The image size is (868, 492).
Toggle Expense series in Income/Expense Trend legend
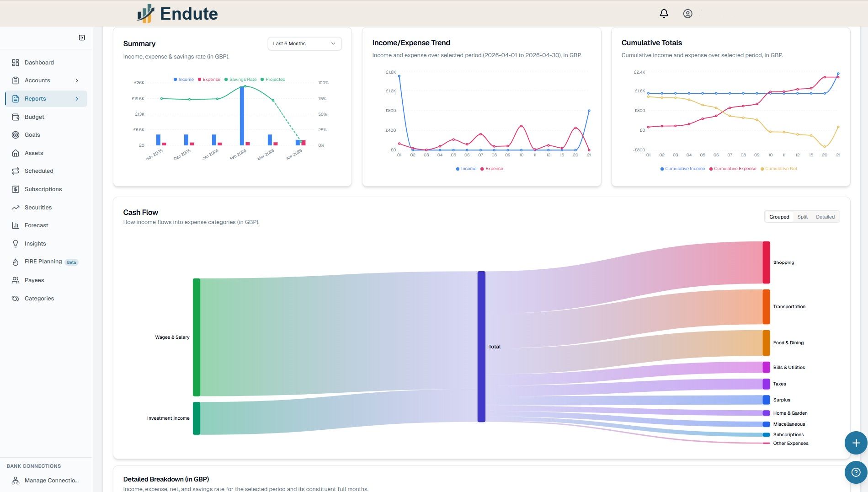[492, 169]
